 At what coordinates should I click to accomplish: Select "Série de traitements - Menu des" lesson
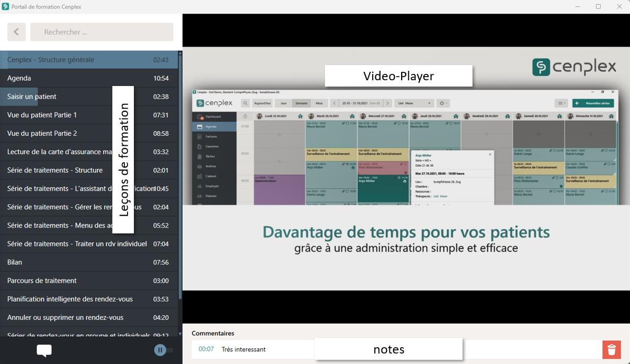tap(88, 225)
